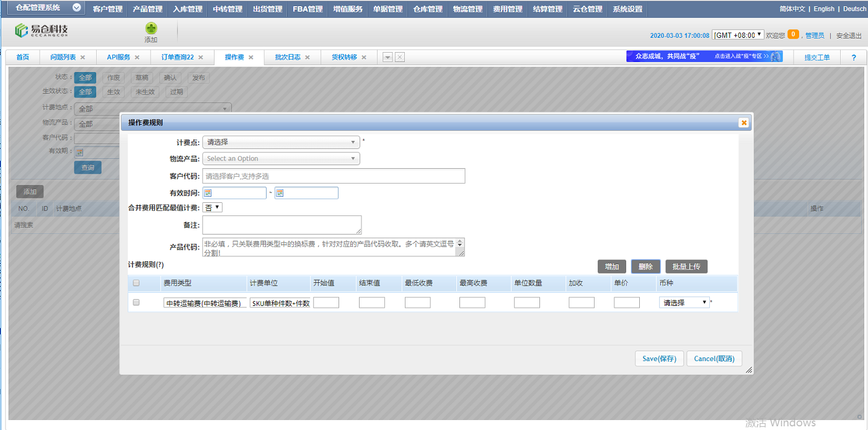The height and width of the screenshot is (430, 868).
Task: Open the start date calendar icon in 有效时间
Action: click(208, 193)
